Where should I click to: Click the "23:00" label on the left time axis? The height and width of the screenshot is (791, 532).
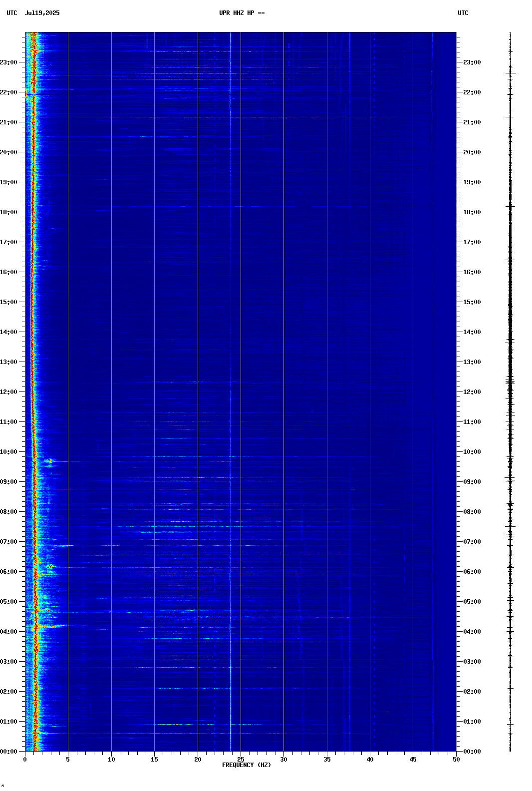[x=8, y=62]
